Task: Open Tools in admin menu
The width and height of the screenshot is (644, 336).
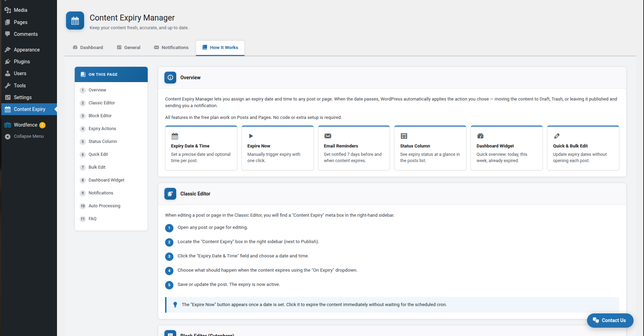Action: tap(29, 86)
